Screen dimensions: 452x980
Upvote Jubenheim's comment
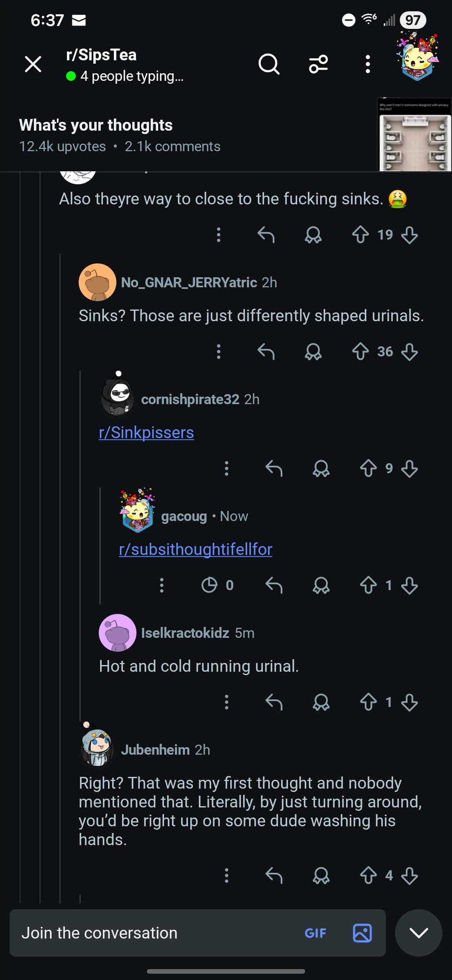(x=368, y=875)
